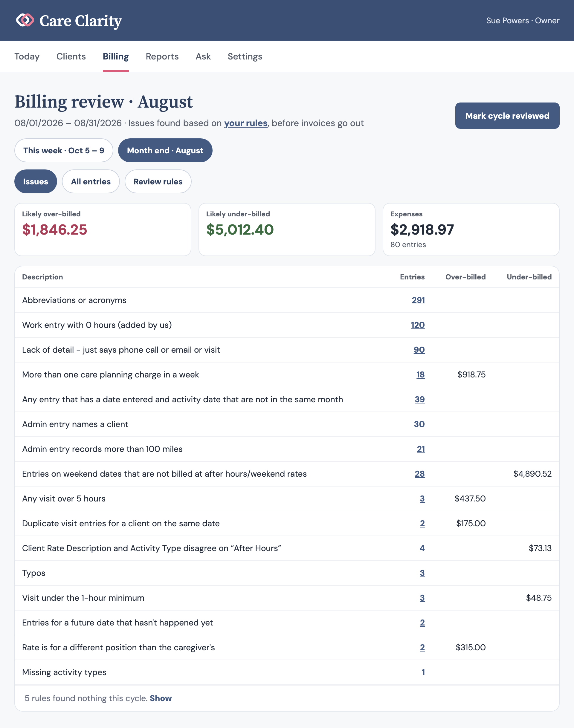Screen dimensions: 574x728
Task: Click the Likely over-billed $1,846.25 card
Action: click(x=103, y=230)
